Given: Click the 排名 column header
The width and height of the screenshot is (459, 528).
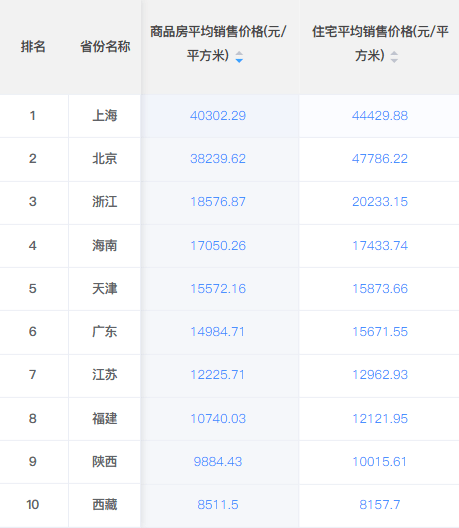Looking at the screenshot, I should coord(33,46).
